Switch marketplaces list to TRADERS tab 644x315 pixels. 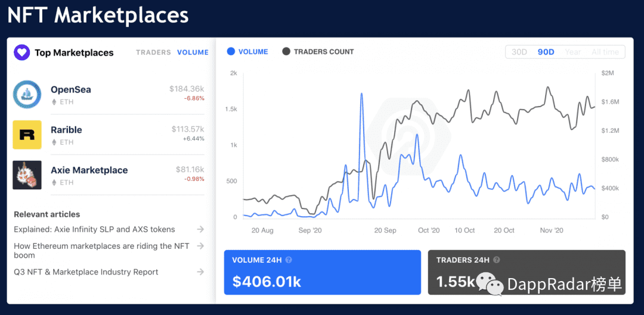153,52
